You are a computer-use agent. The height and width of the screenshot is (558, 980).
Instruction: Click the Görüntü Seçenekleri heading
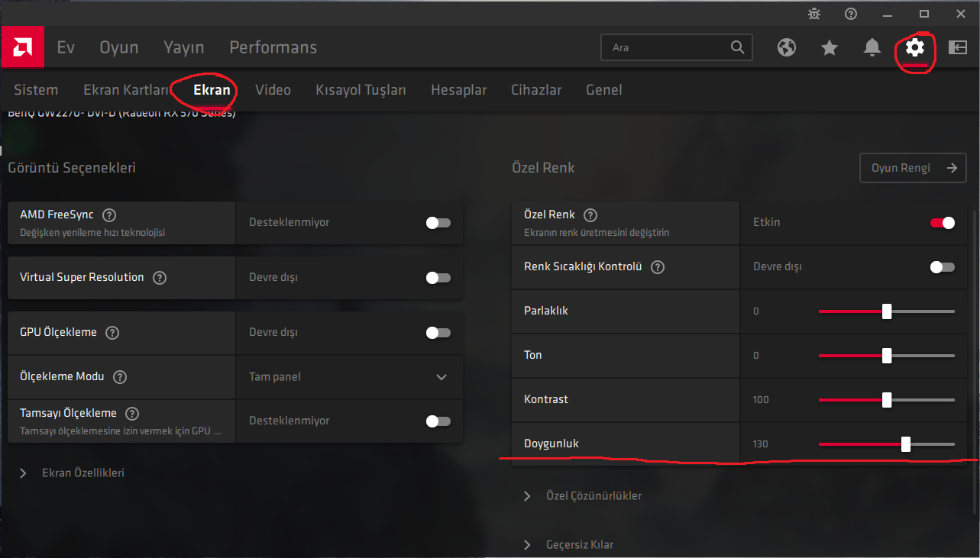tap(72, 168)
